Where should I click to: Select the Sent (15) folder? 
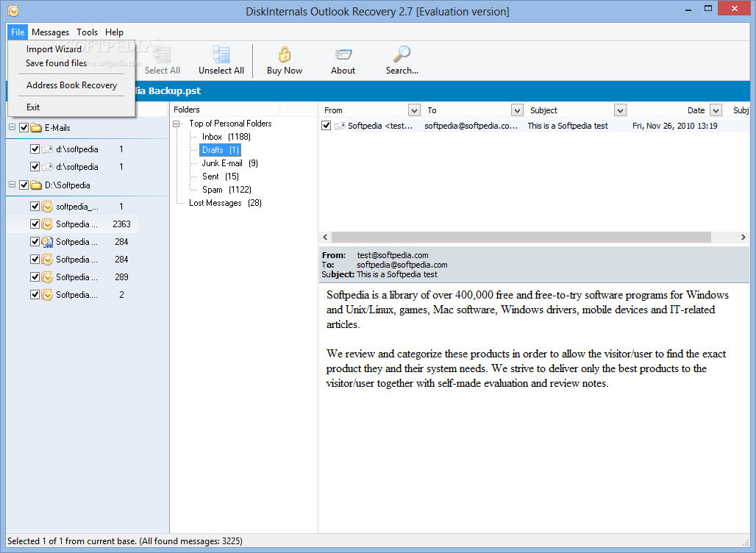point(221,176)
